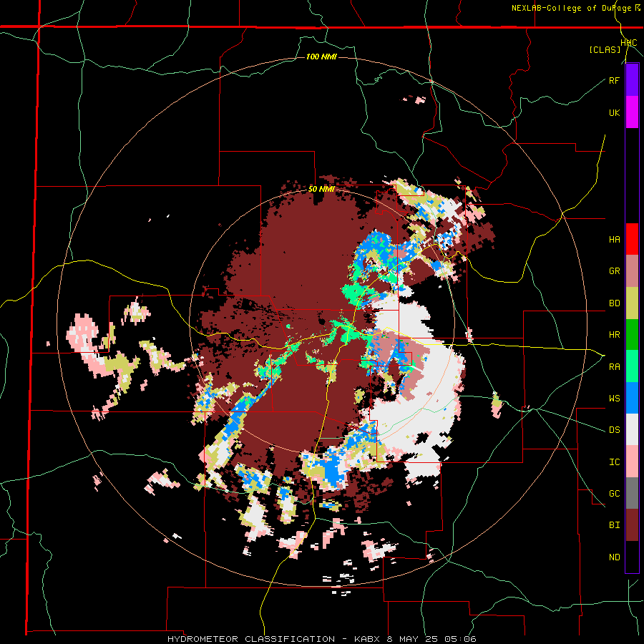Click the IC legend label
Screen dimensions: 644x644
pyautogui.click(x=614, y=462)
